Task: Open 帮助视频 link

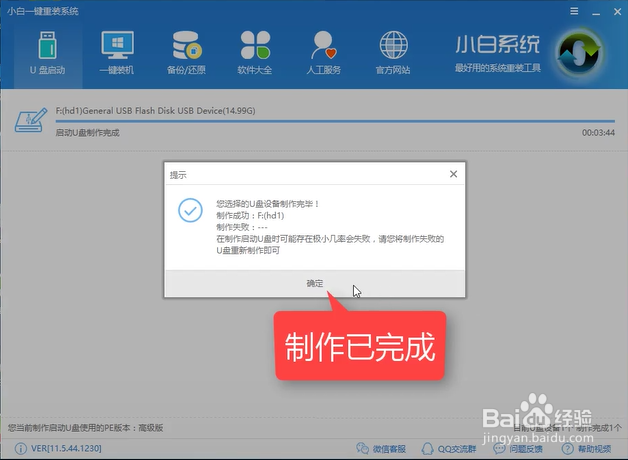Action: pyautogui.click(x=586, y=449)
